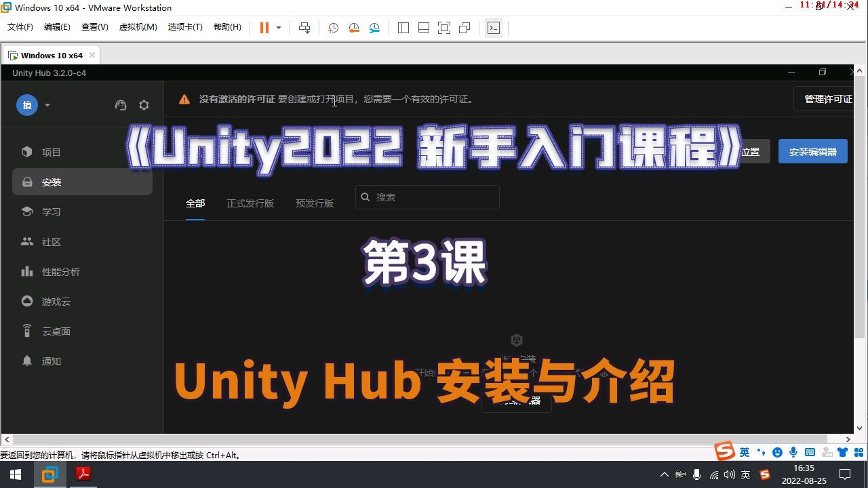868x488 pixels.
Task: Open the 选项卡(T) menu
Action: tap(185, 27)
